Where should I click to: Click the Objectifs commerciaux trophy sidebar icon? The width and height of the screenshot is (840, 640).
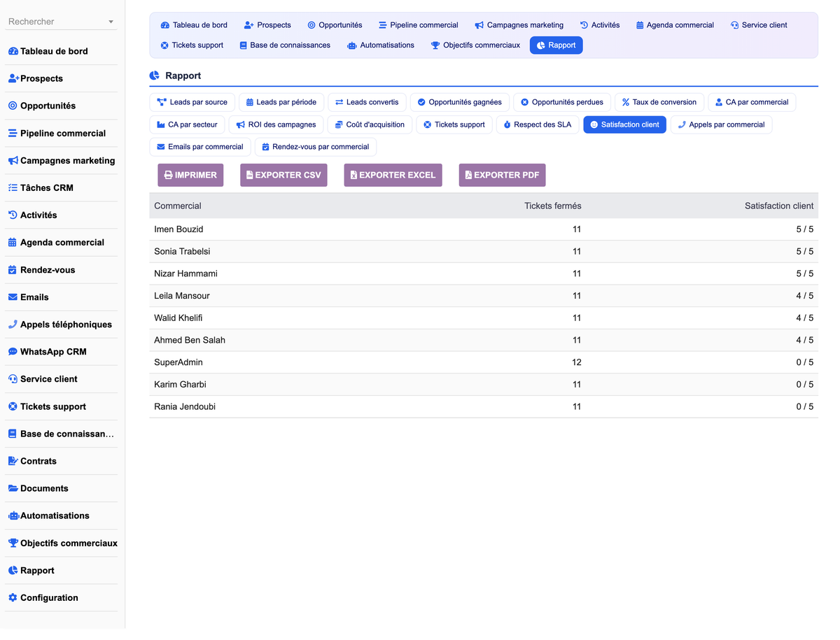[x=13, y=543]
